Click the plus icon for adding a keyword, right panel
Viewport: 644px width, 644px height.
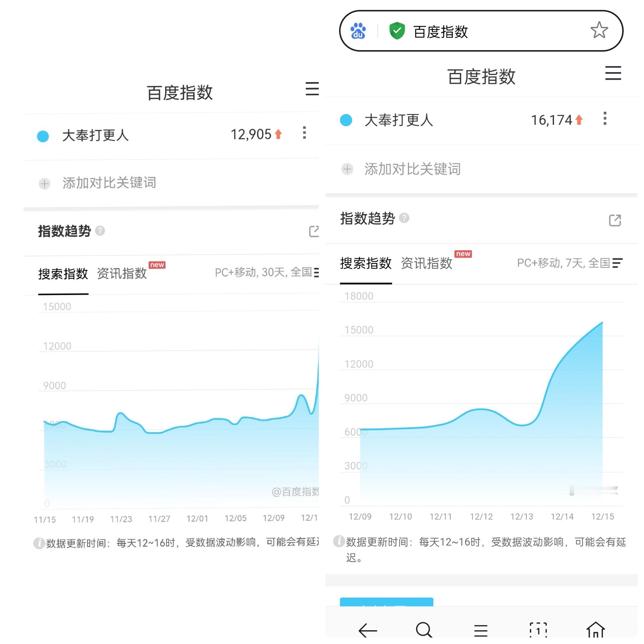click(x=347, y=169)
